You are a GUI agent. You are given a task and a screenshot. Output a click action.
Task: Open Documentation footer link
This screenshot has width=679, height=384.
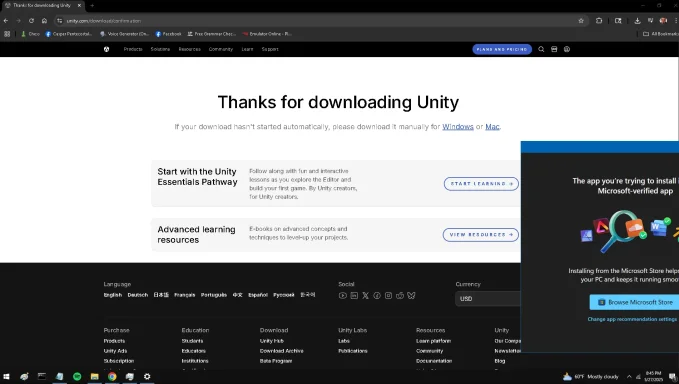click(434, 361)
